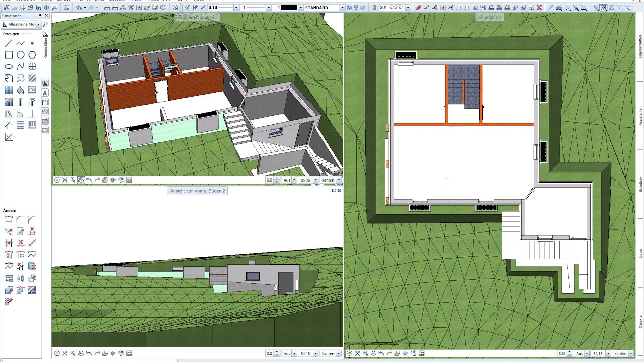This screenshot has width=644, height=362.
Task: Select the paint bucket Fill tool
Action: [x=21, y=90]
